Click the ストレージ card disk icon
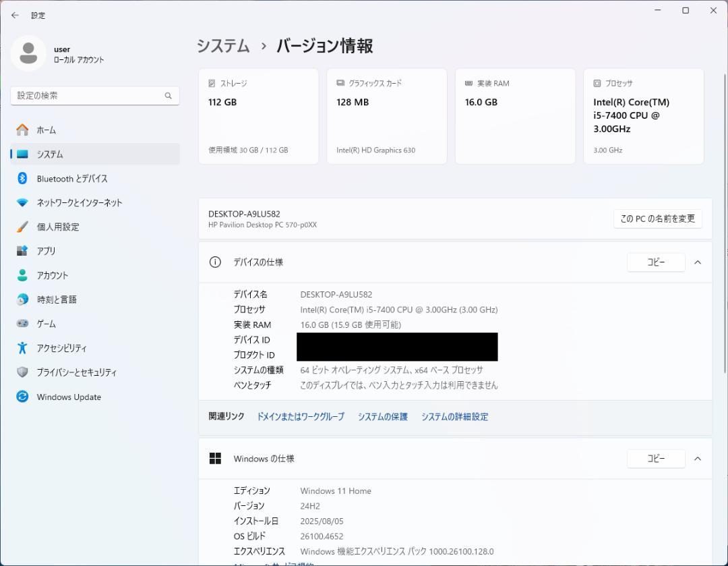Viewport: 728px width, 566px height. tap(212, 83)
